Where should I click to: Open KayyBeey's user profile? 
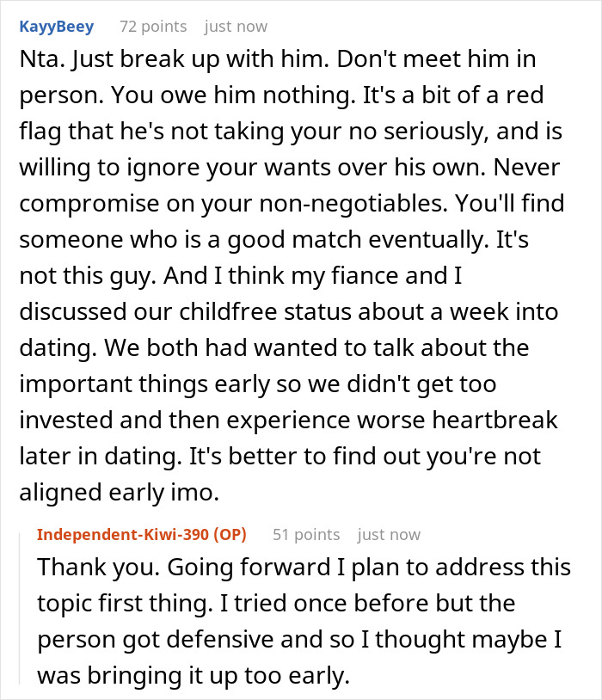tap(57, 27)
